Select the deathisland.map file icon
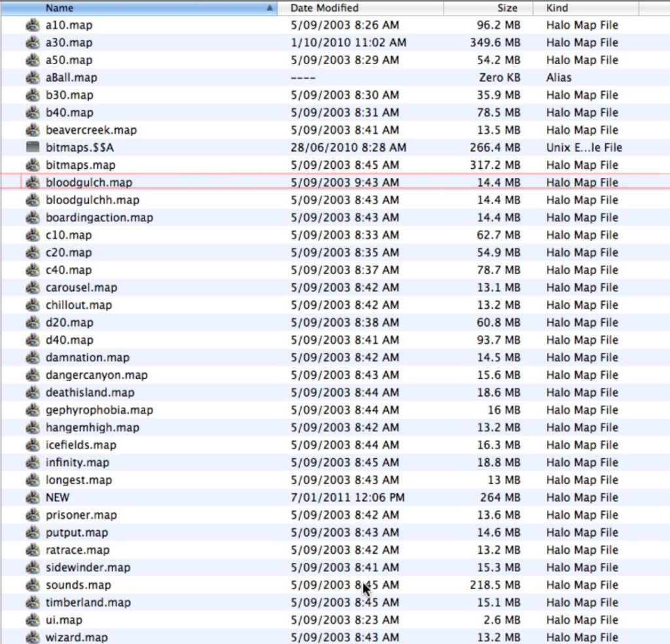This screenshot has height=644, width=670. pos(33,393)
